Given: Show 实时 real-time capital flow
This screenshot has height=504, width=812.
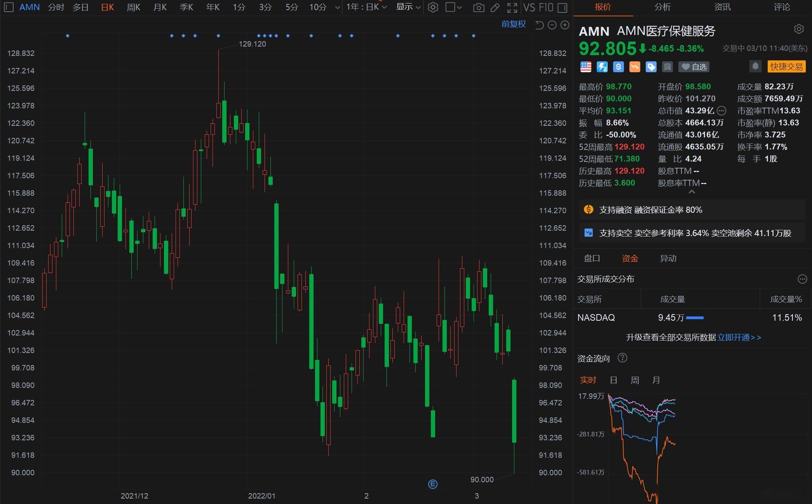Looking at the screenshot, I should (x=588, y=380).
